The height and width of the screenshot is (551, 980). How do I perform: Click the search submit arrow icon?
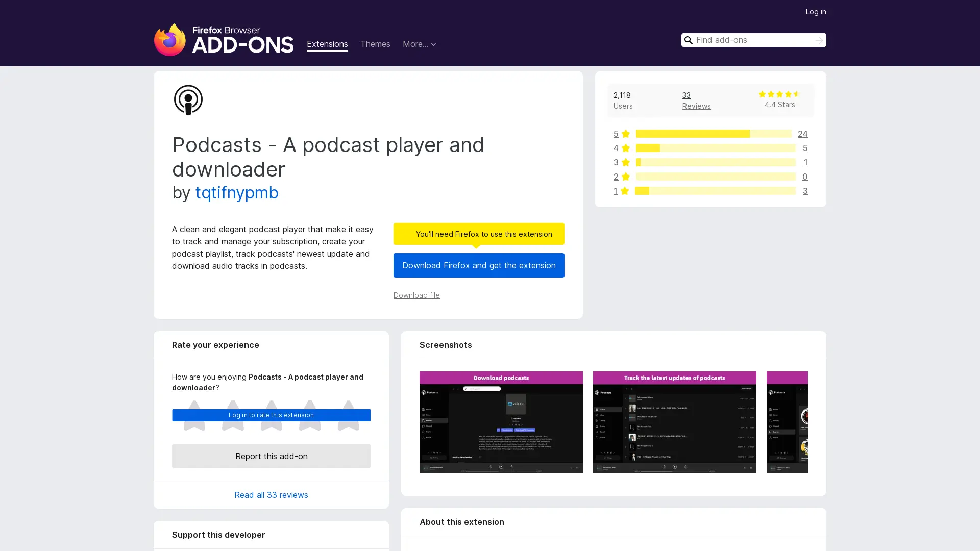tap(819, 40)
